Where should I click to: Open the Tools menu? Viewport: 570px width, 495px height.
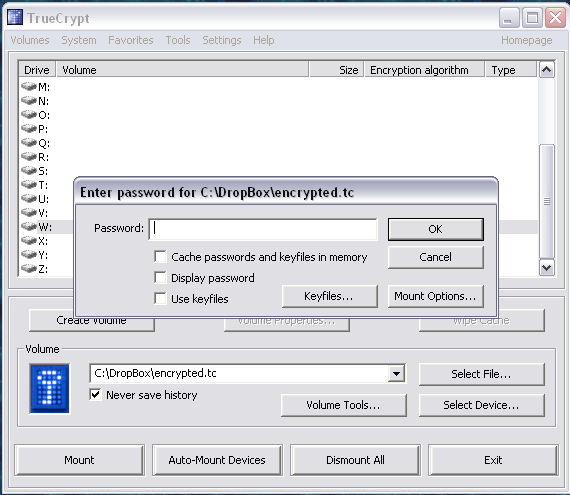click(178, 40)
